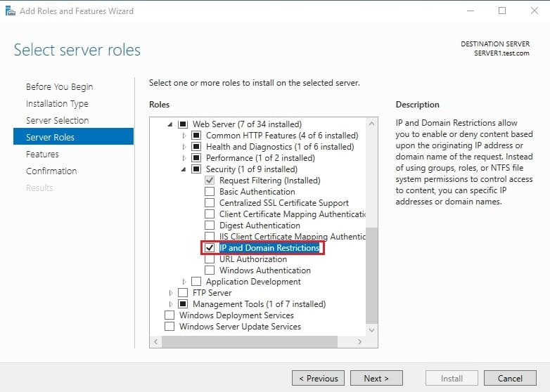
Task: Click the horizontal scroll right arrow
Action: pos(359,341)
